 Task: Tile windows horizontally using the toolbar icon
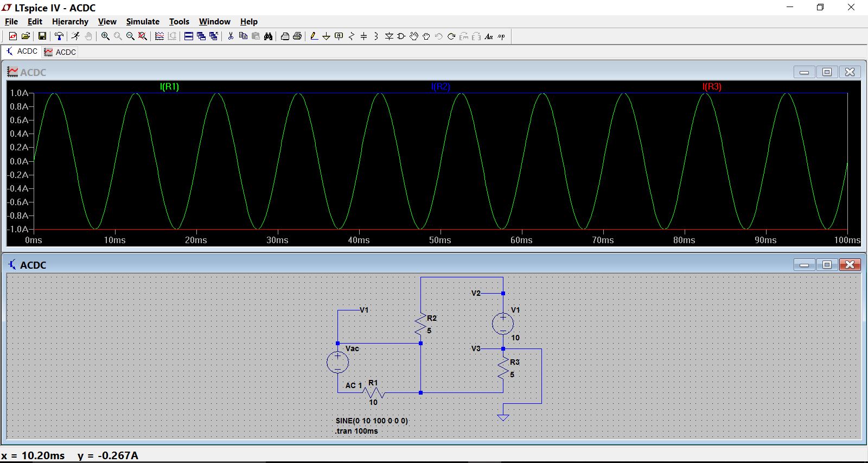pos(189,36)
